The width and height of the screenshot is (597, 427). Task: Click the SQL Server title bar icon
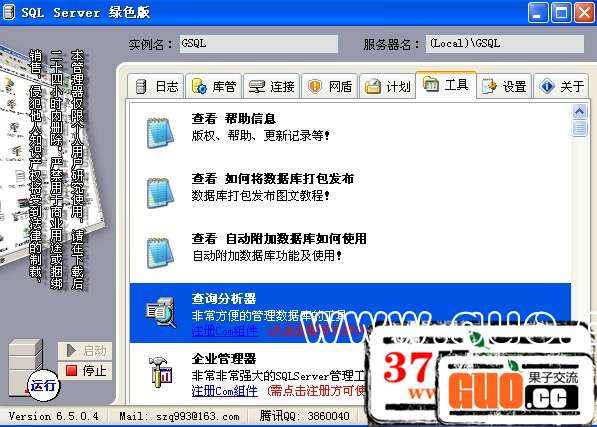[9, 12]
